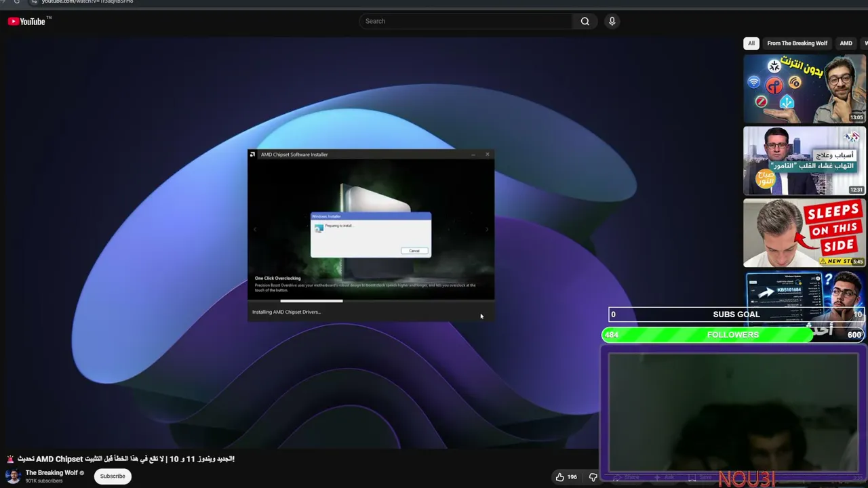Subscribe to The Breaking Wolf channel

[x=113, y=476]
